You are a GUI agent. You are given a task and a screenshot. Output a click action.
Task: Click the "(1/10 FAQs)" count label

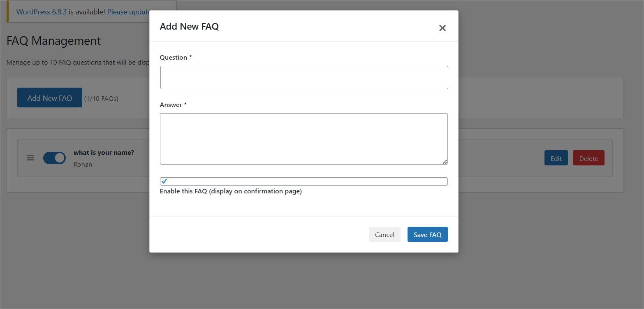[102, 98]
